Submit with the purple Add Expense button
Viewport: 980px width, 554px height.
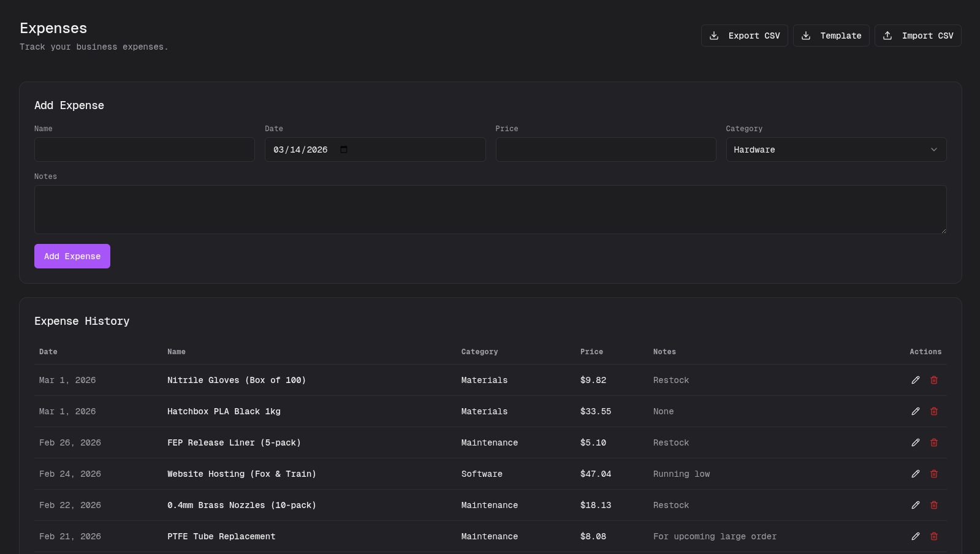pos(72,256)
